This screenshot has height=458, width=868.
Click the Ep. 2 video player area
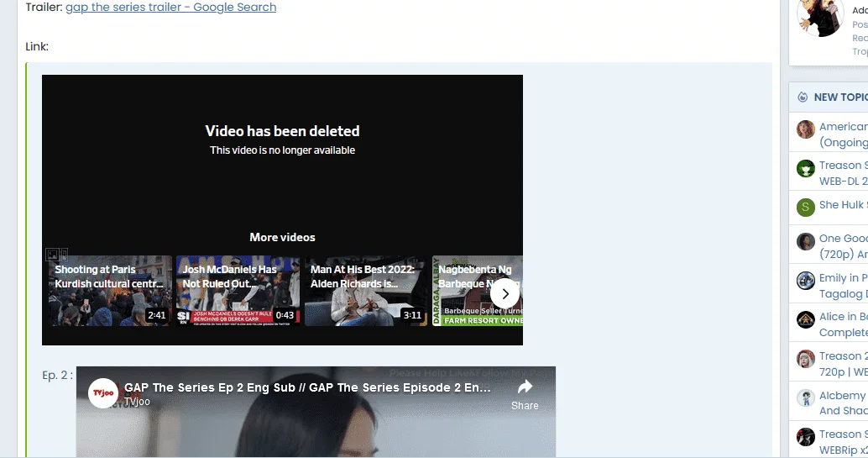tap(316, 412)
